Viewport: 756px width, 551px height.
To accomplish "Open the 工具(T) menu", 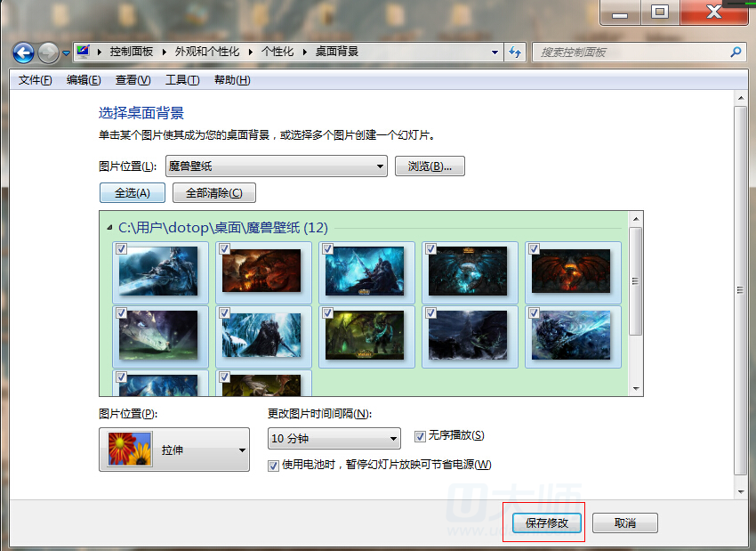I will pos(181,80).
